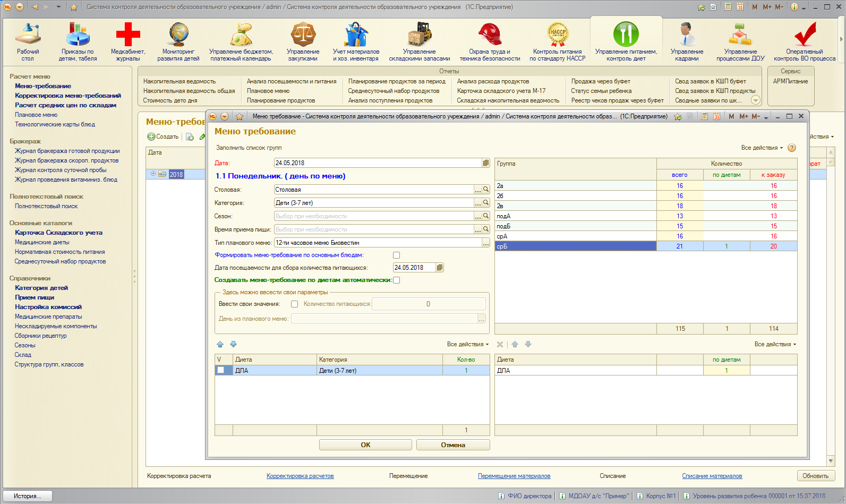This screenshot has height=504, width=846.
Task: Open Приказы по детям, табеля section
Action: coord(78,42)
